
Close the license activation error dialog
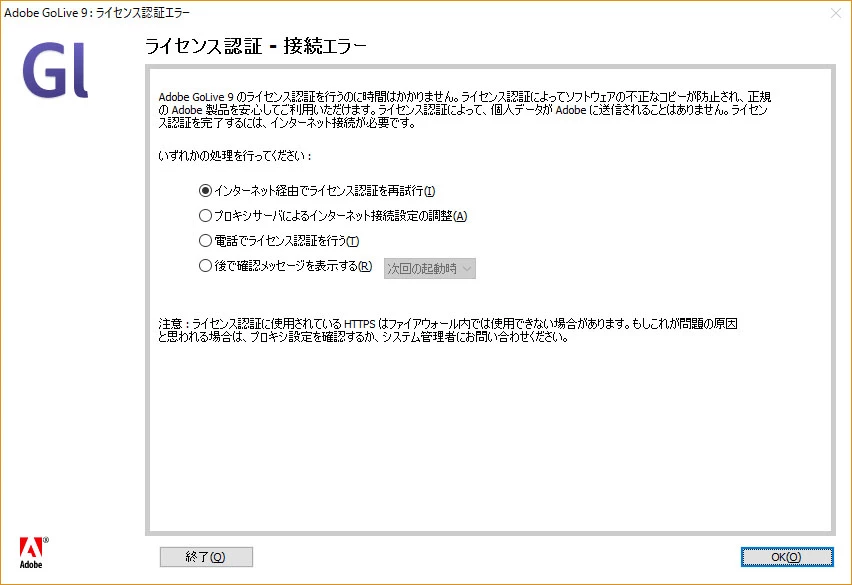(836, 13)
